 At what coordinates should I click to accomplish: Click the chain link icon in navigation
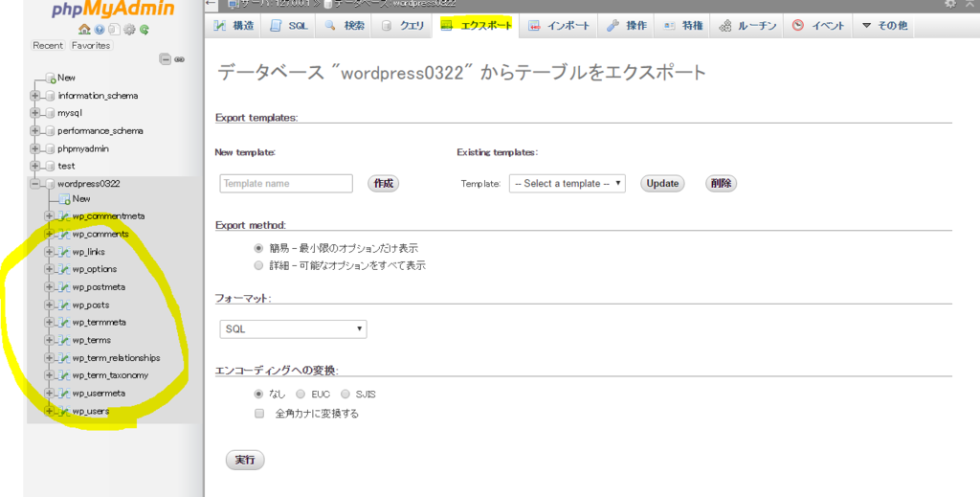click(179, 59)
